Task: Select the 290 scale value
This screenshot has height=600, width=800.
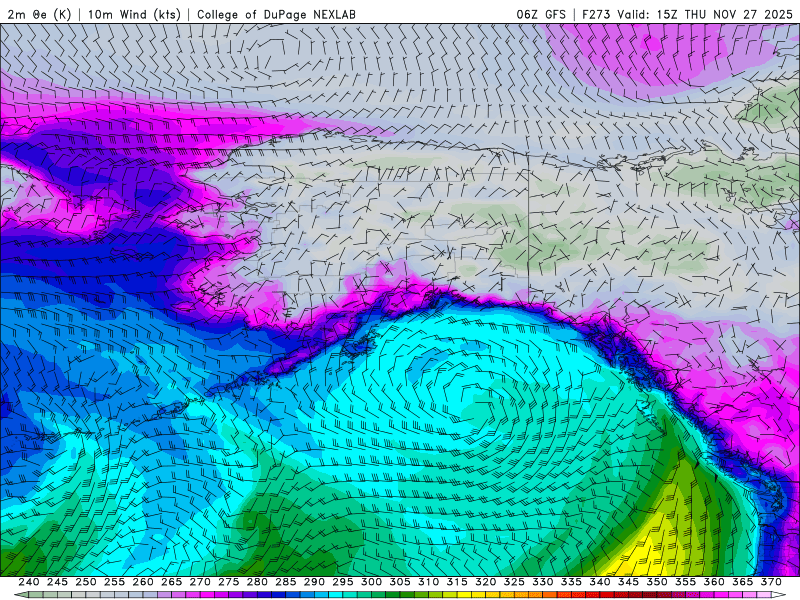Action: pyautogui.click(x=314, y=582)
